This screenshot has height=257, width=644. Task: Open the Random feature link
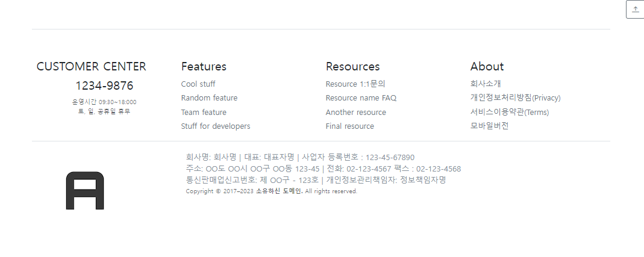(209, 98)
